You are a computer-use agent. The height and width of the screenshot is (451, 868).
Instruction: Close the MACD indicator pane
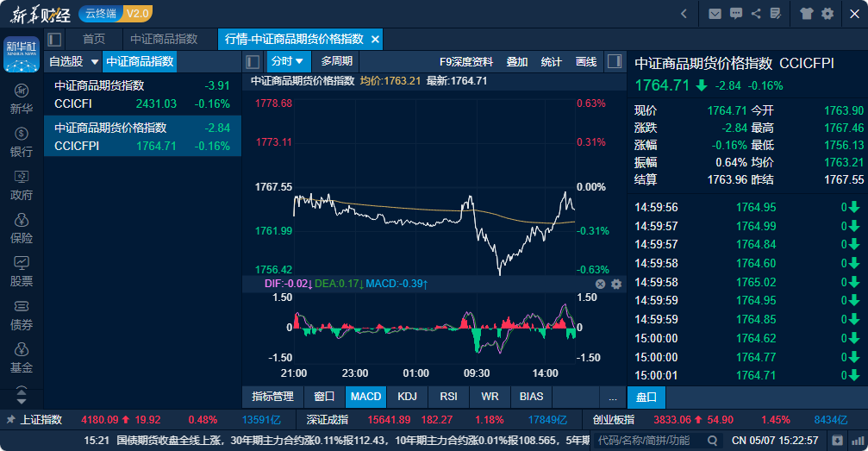[600, 285]
